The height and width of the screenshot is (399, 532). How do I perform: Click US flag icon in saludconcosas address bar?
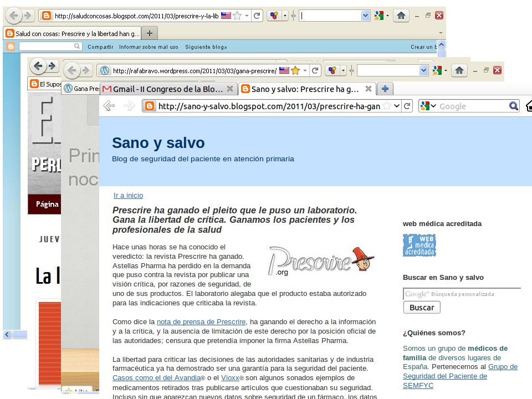(226, 16)
